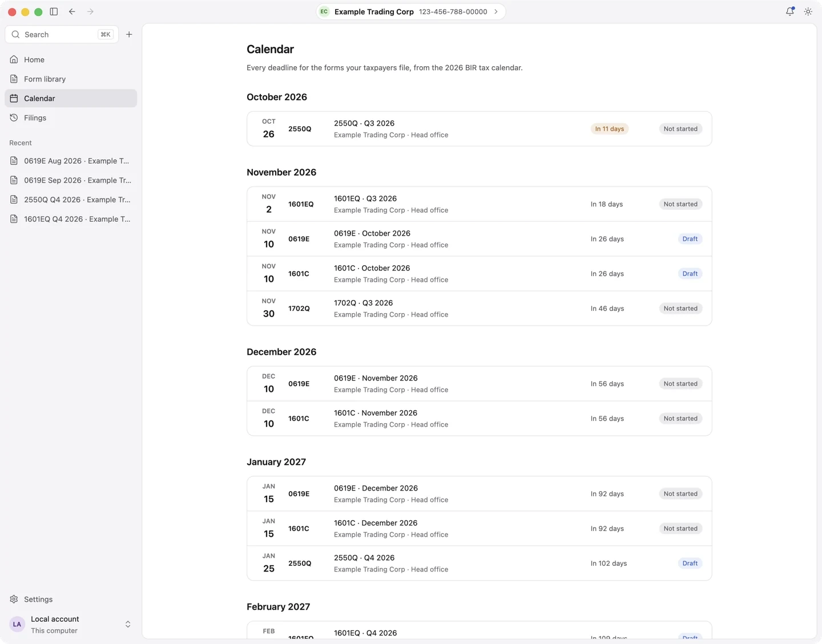The width and height of the screenshot is (822, 644).
Task: Click the January 2027 heading
Action: point(276,462)
